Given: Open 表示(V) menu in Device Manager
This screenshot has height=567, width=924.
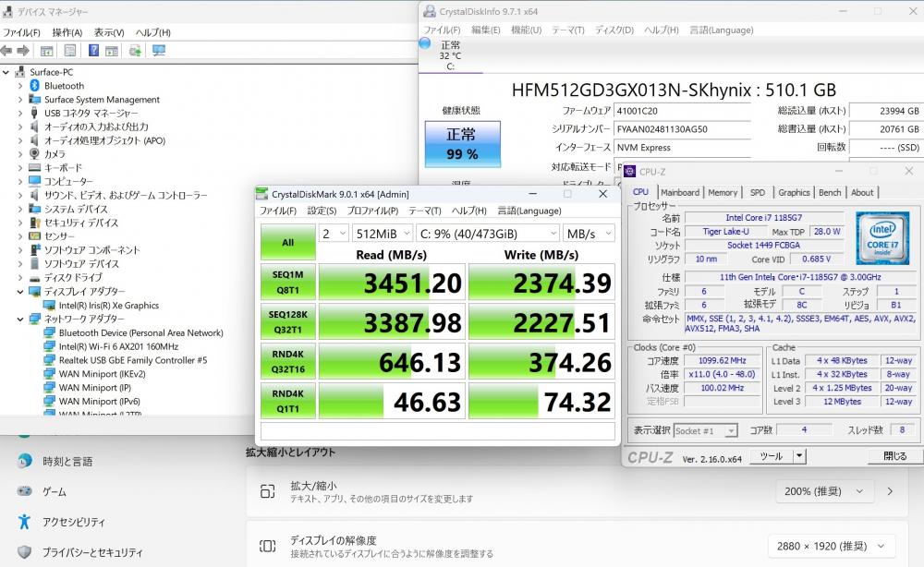Looking at the screenshot, I should pyautogui.click(x=109, y=32).
